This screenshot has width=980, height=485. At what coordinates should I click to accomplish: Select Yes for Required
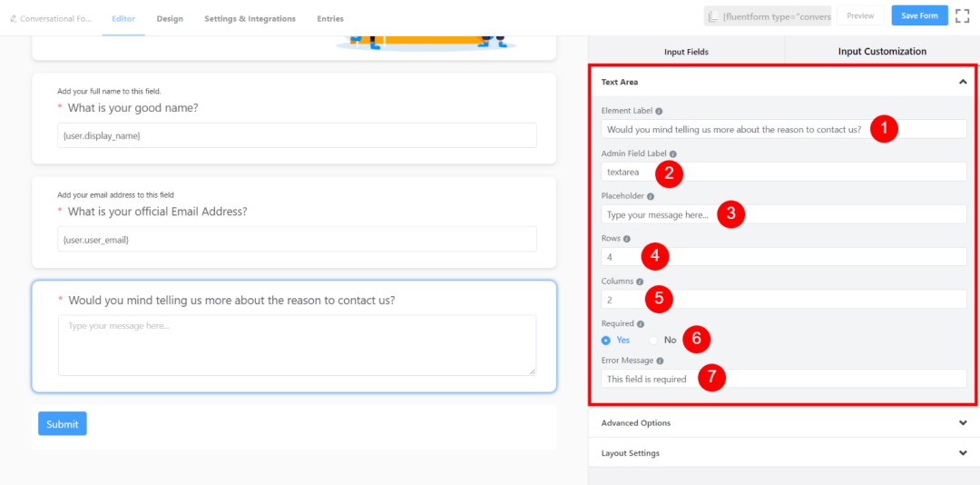coord(615,340)
